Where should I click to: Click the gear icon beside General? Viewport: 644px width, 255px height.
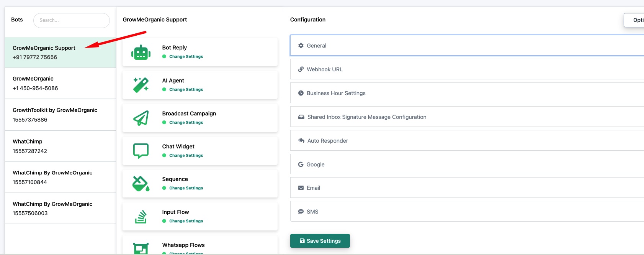pyautogui.click(x=301, y=45)
